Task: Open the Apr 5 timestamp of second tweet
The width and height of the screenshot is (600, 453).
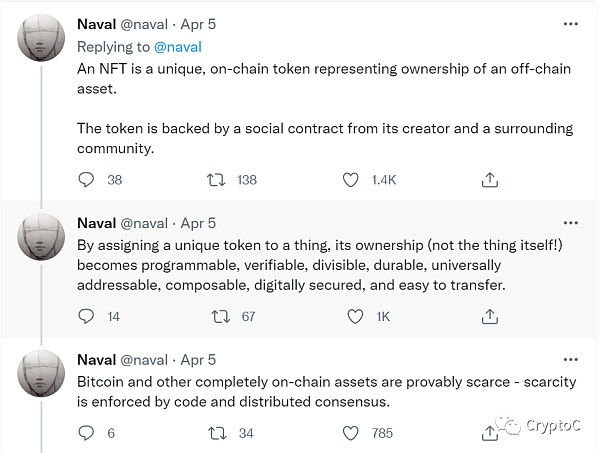Action: click(196, 223)
